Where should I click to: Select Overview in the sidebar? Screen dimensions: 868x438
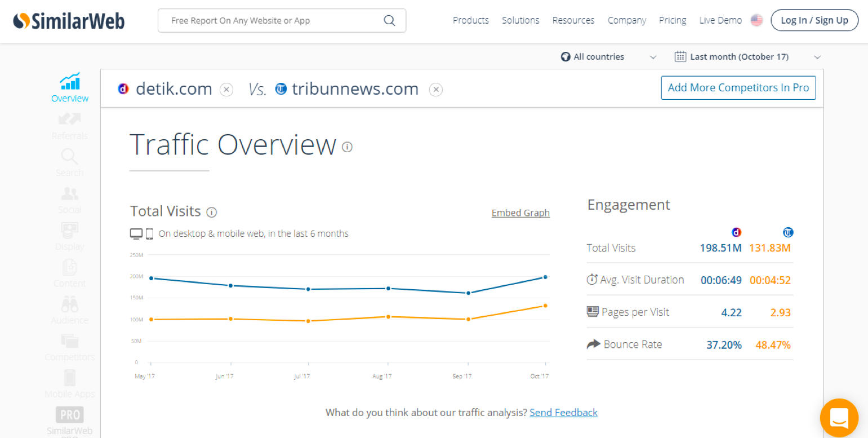[70, 88]
